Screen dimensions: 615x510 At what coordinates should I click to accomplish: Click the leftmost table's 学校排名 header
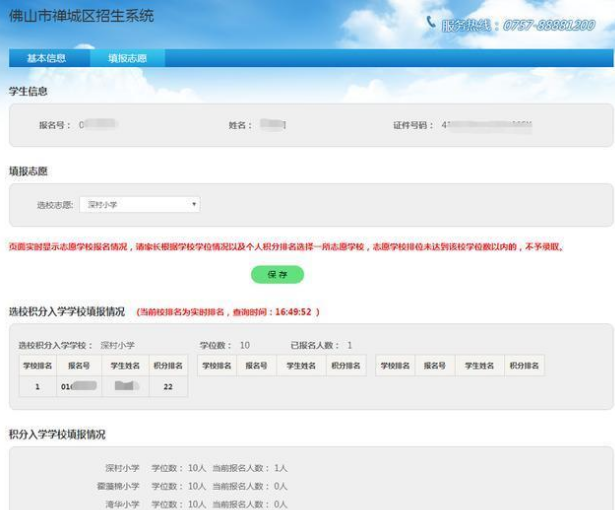(x=37, y=366)
